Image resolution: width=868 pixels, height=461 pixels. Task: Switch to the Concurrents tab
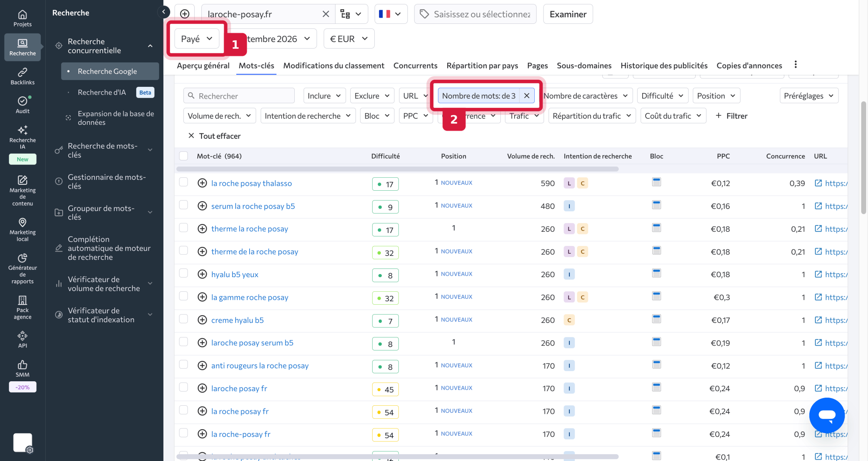tap(415, 65)
